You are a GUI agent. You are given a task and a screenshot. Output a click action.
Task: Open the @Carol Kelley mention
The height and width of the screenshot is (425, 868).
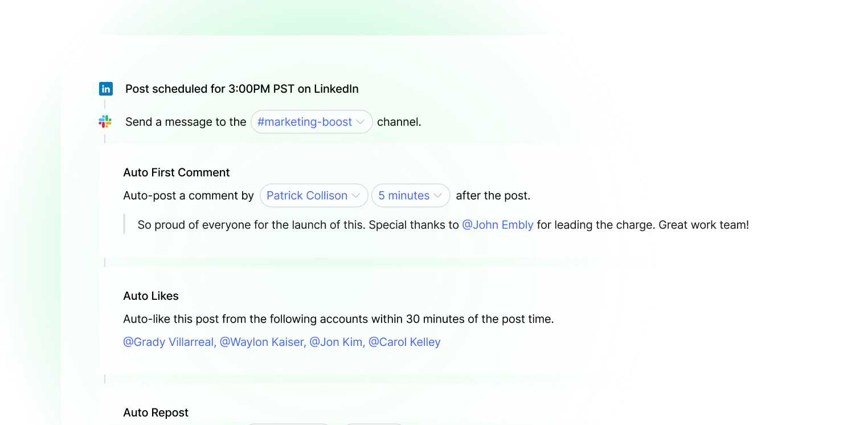(404, 342)
